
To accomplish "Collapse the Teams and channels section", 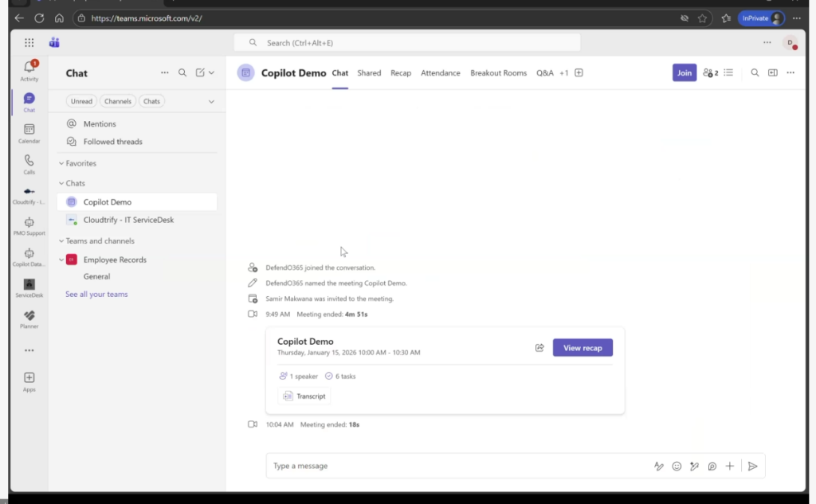I will (61, 241).
